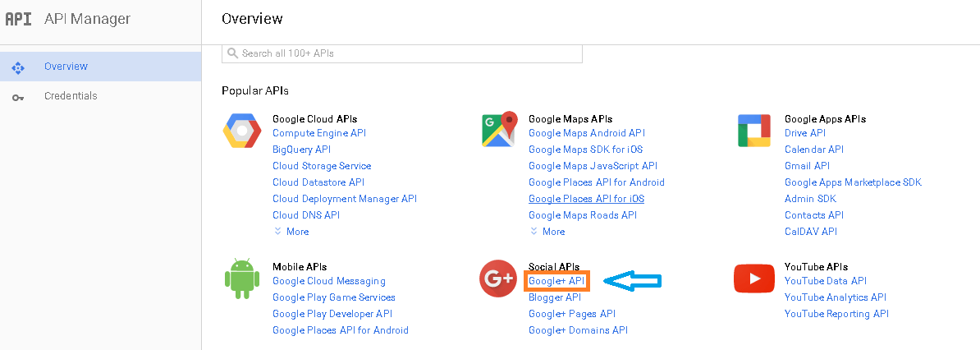Click the Google Cloud APIs heading
The image size is (980, 350).
[x=315, y=118]
